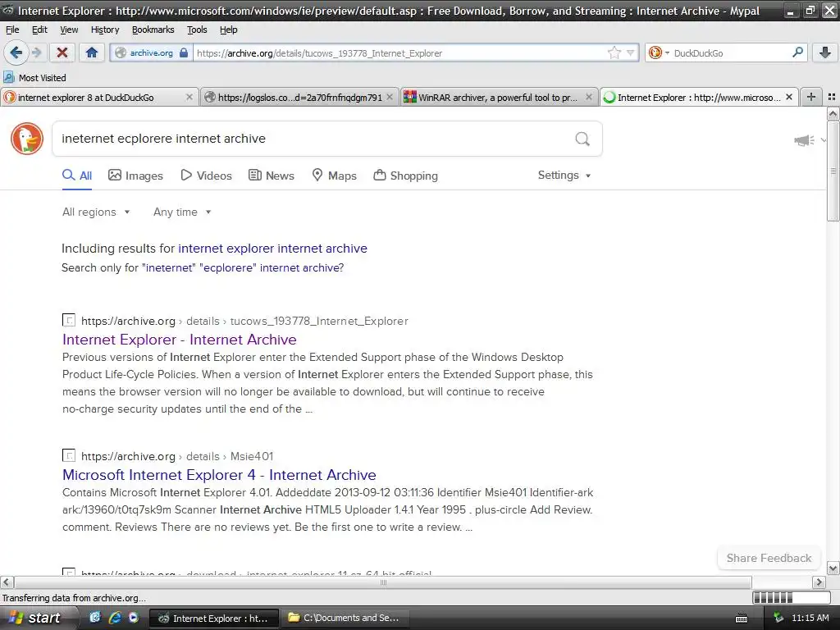Viewport: 840px width, 630px height.
Task: Click the first quick launch icon next to Start
Action: pyautogui.click(x=95, y=619)
